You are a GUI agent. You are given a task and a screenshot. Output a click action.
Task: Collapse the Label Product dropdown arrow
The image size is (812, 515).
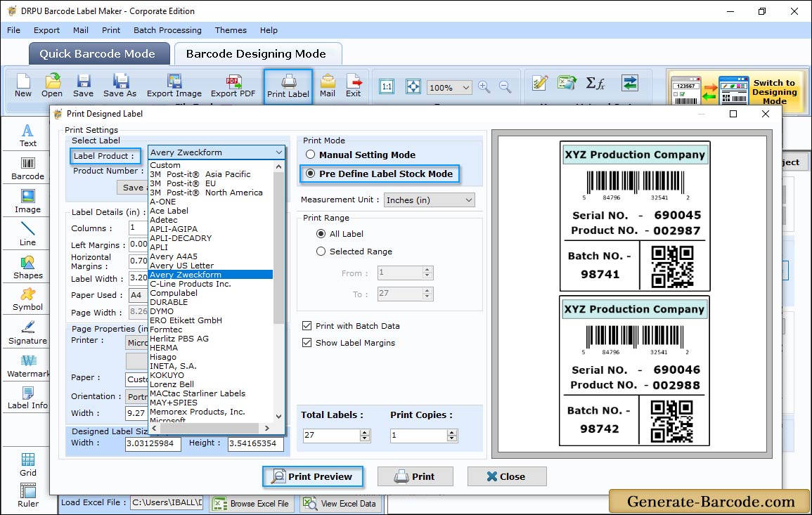(x=279, y=152)
